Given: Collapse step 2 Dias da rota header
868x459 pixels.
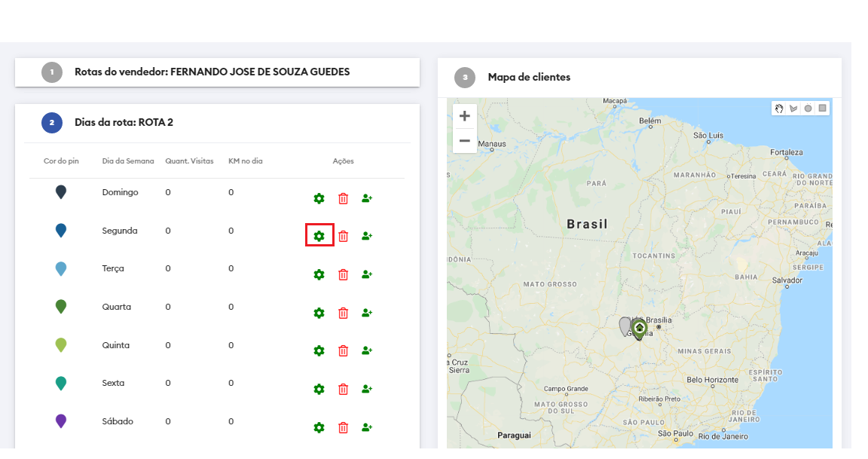Looking at the screenshot, I should click(x=124, y=122).
